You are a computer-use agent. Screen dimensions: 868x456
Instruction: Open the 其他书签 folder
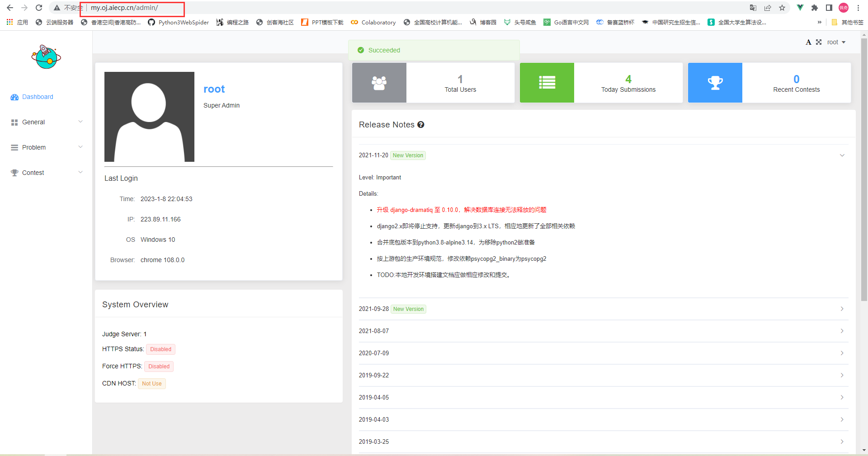tap(847, 22)
